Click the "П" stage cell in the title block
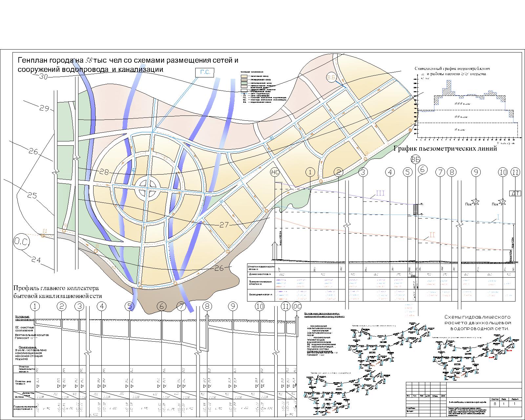 495,404
